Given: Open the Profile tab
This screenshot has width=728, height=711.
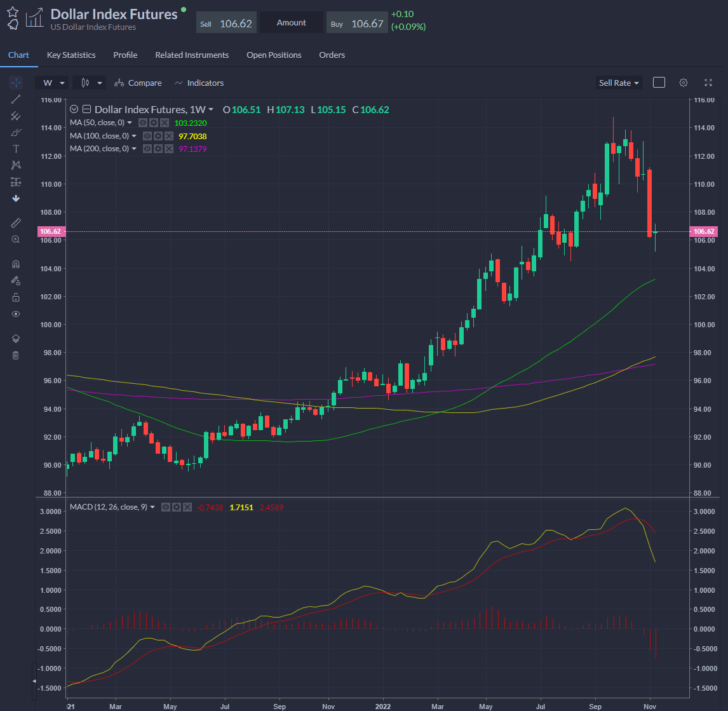Looking at the screenshot, I should click(125, 55).
